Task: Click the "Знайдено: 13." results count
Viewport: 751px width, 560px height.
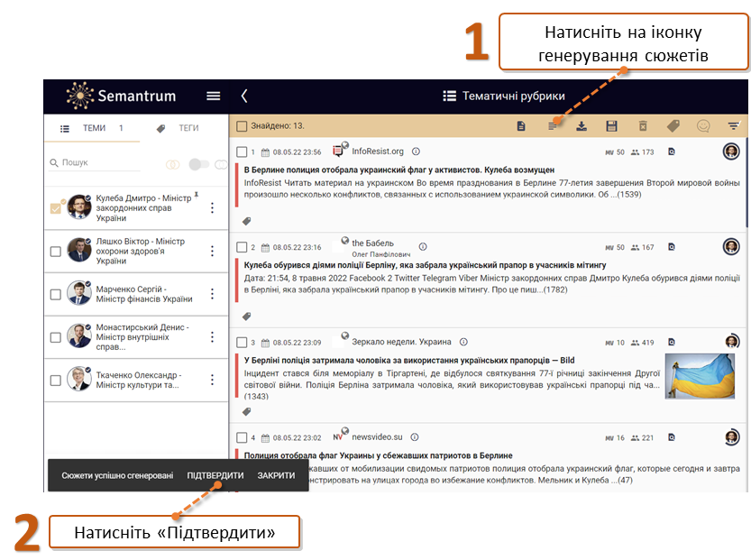Action: (278, 126)
